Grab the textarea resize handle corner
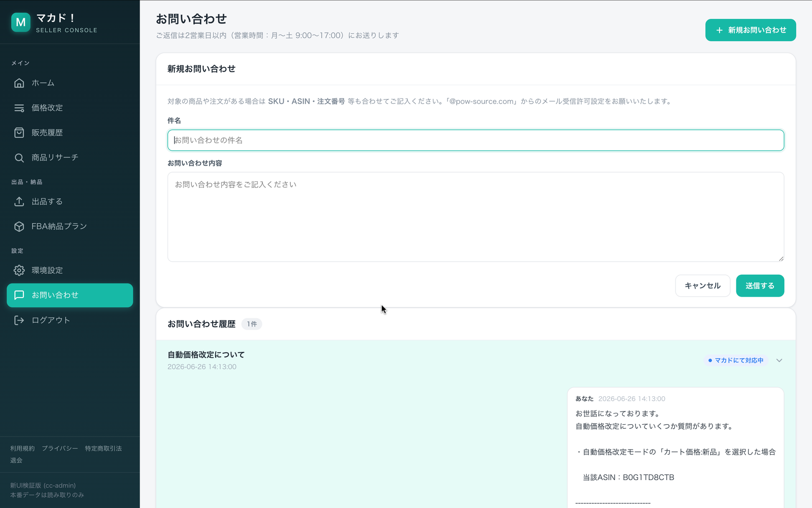 point(781,259)
